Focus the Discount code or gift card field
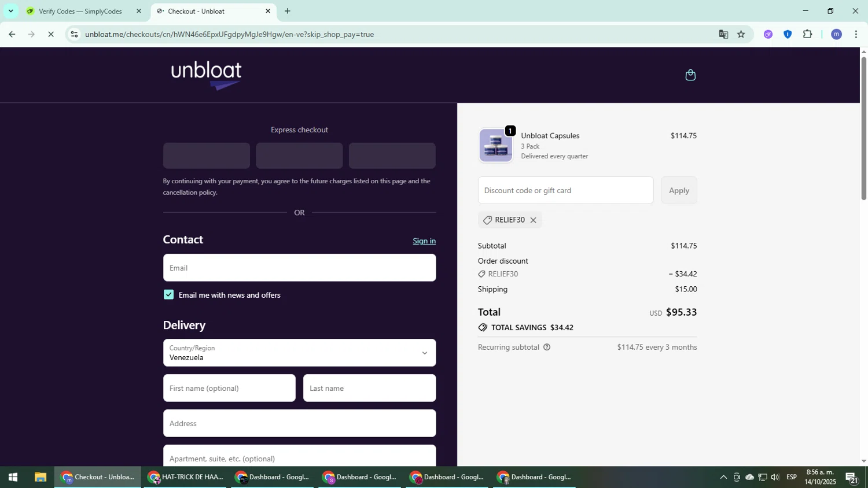868x488 pixels. 565,190
